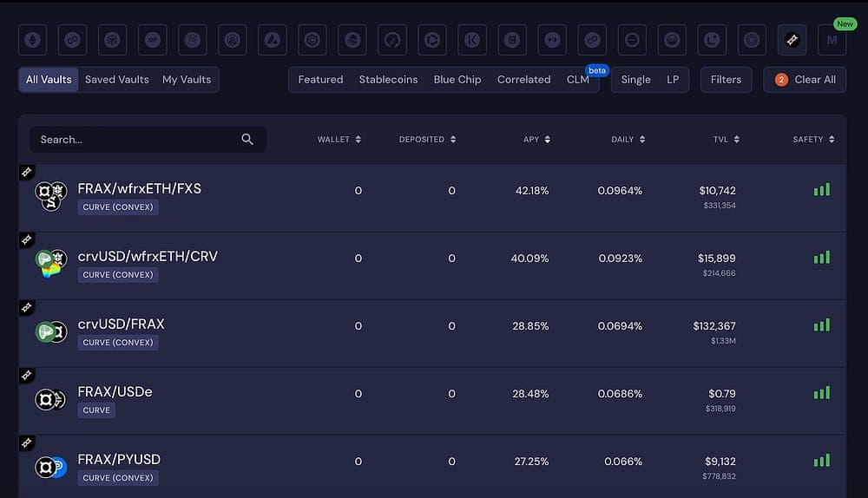
Task: Click the Fraxtal chain tag on crvUSD/FRAX row
Action: [27, 308]
